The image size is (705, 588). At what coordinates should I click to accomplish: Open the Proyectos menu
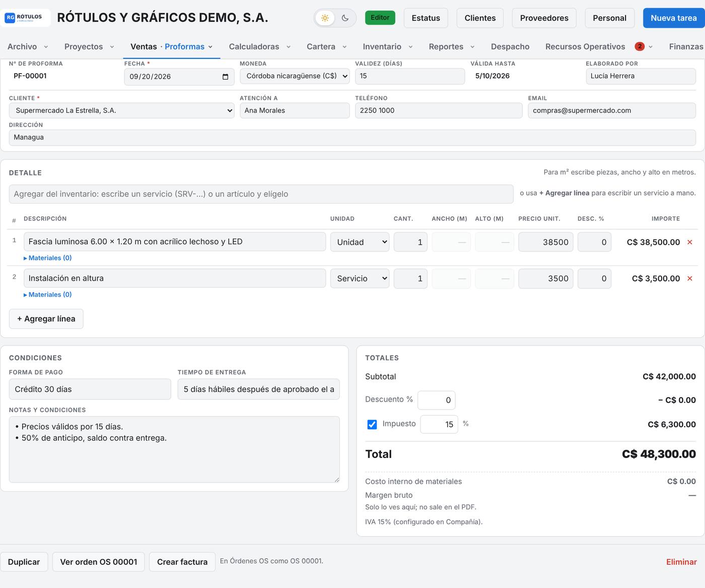click(89, 46)
